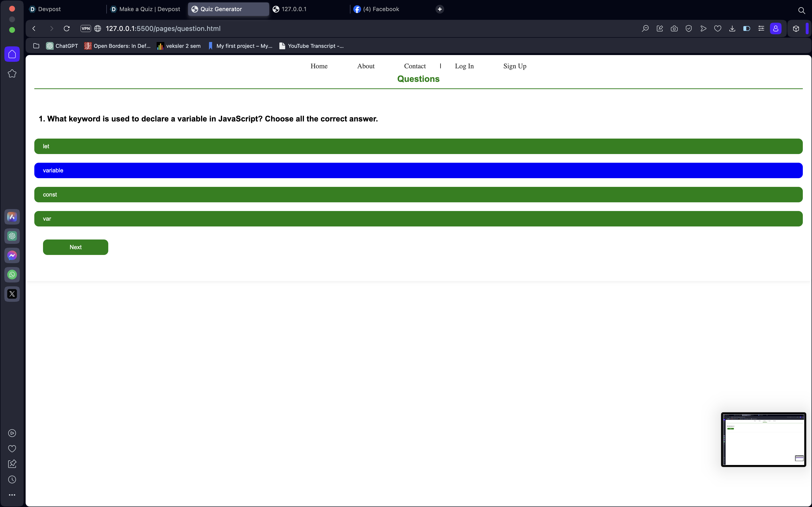Open WhatsApp in the sidebar
The image size is (812, 507).
[12, 275]
